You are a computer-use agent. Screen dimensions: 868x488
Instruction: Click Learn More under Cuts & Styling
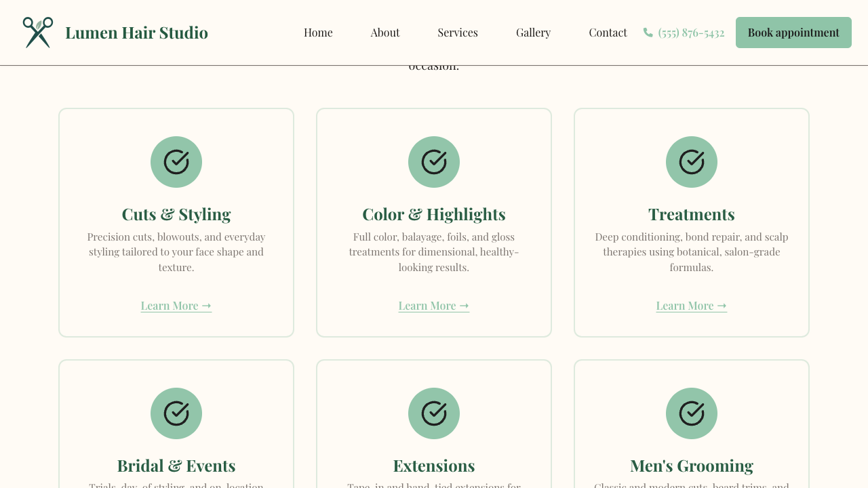tap(176, 306)
